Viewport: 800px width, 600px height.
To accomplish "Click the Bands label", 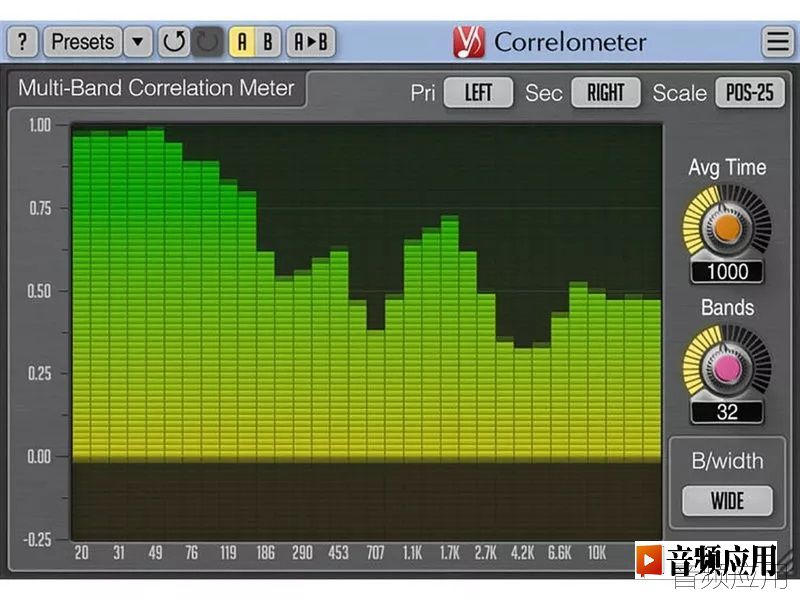I will point(727,308).
